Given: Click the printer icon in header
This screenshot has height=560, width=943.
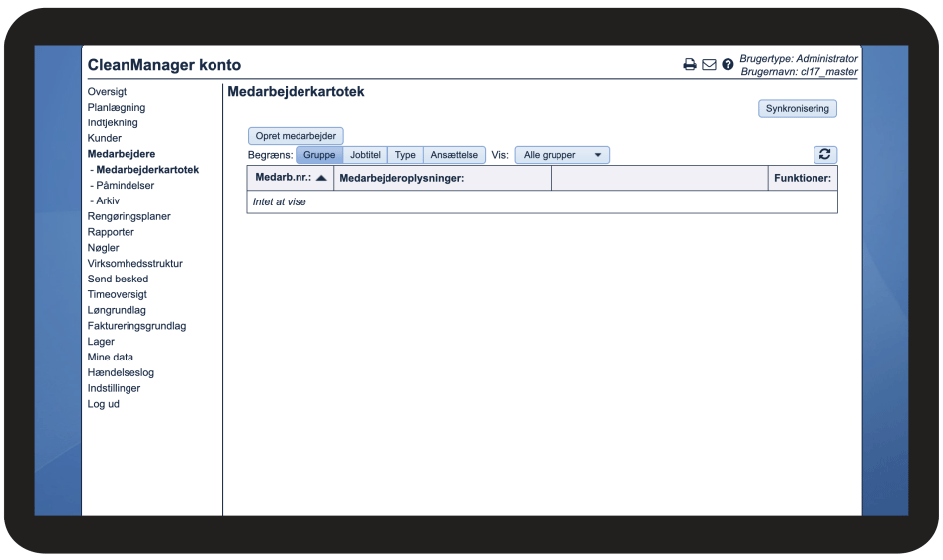Looking at the screenshot, I should [x=690, y=65].
